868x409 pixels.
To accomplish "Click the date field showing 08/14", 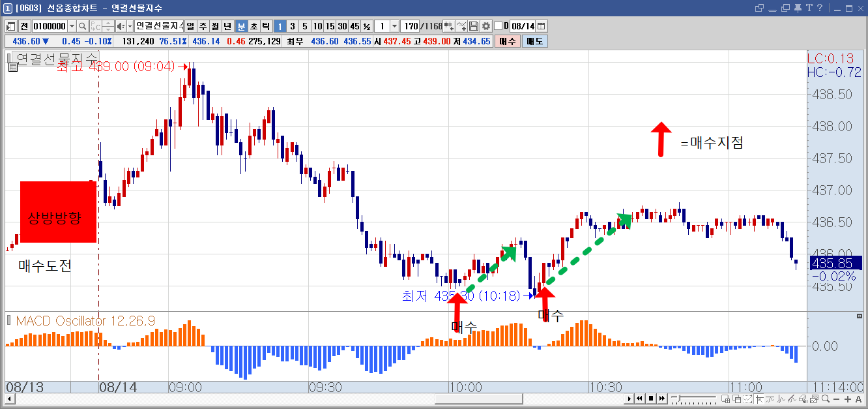I will click(523, 26).
